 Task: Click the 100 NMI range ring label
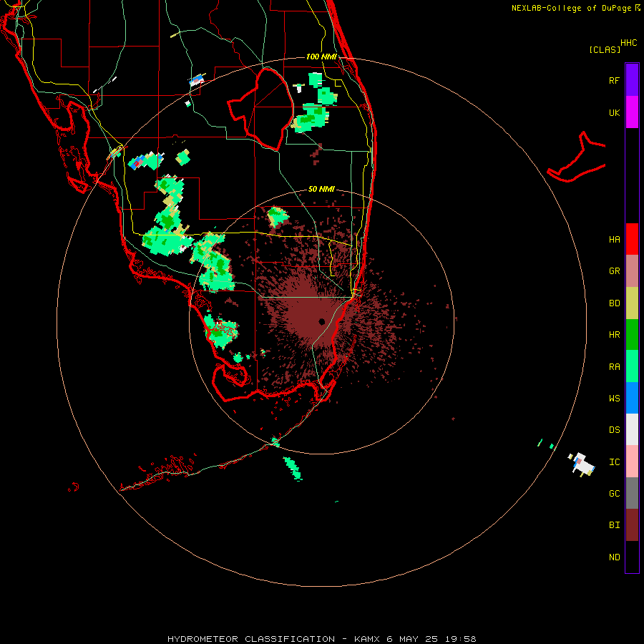pos(321,57)
